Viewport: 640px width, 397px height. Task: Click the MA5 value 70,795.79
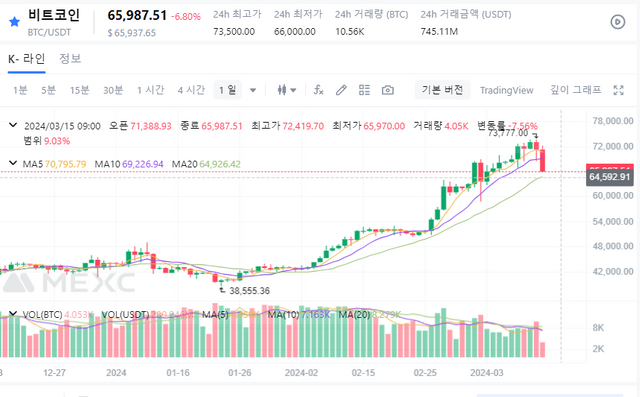point(65,164)
